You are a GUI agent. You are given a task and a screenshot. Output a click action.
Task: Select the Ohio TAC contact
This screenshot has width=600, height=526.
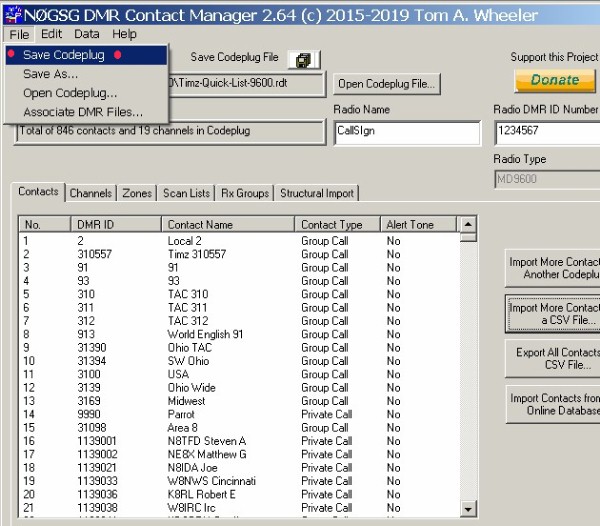click(239, 348)
